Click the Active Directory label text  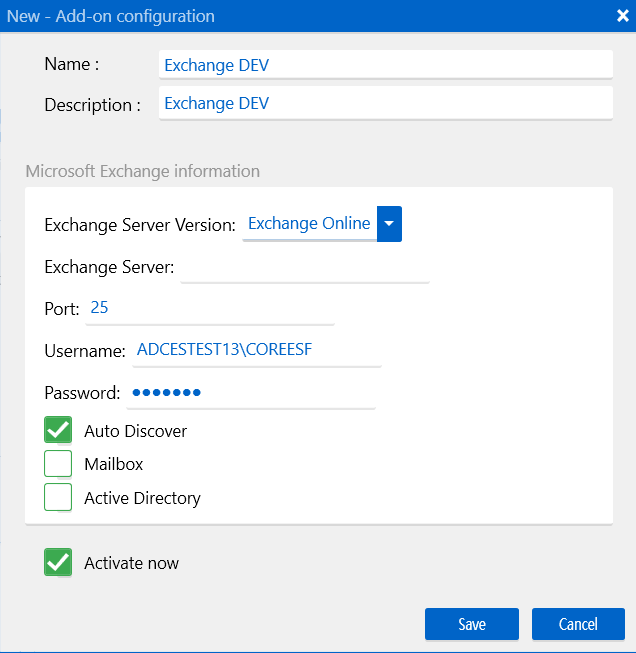click(142, 498)
